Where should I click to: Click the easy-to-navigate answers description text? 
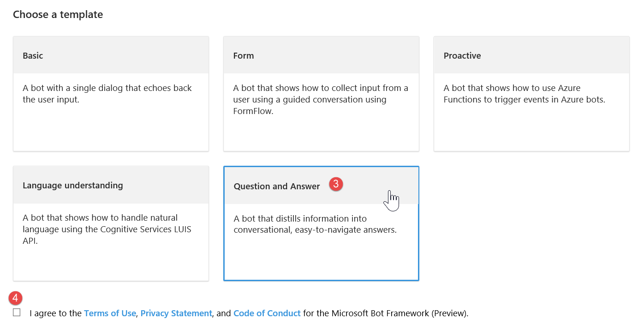(x=315, y=224)
